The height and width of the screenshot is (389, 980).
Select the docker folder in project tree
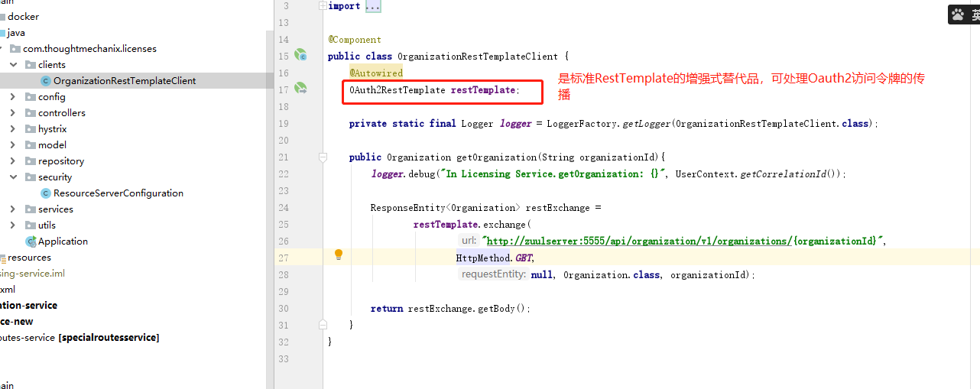23,17
